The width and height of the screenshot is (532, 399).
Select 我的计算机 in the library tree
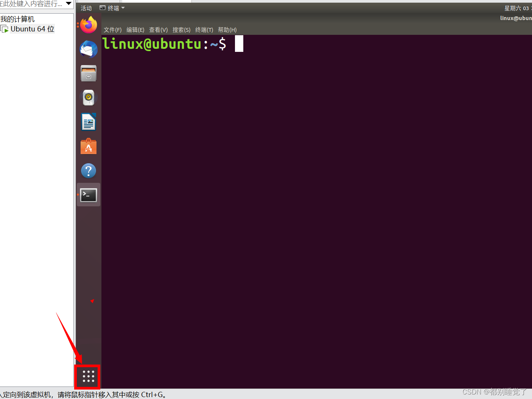tap(17, 19)
